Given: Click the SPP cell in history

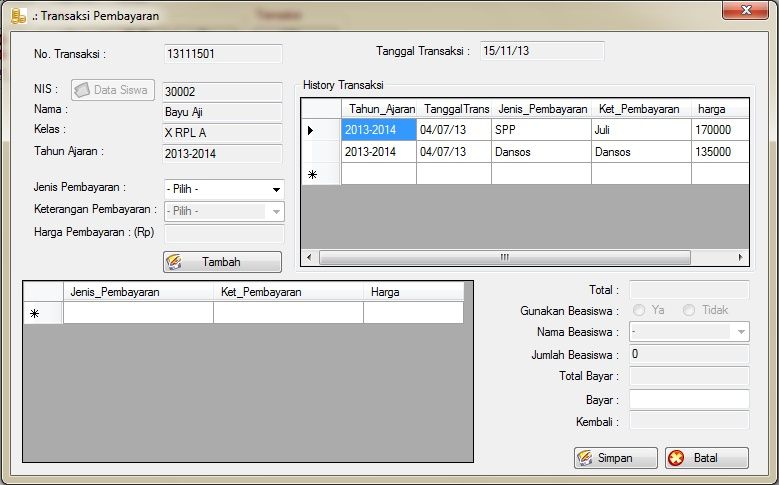Looking at the screenshot, I should point(542,130).
